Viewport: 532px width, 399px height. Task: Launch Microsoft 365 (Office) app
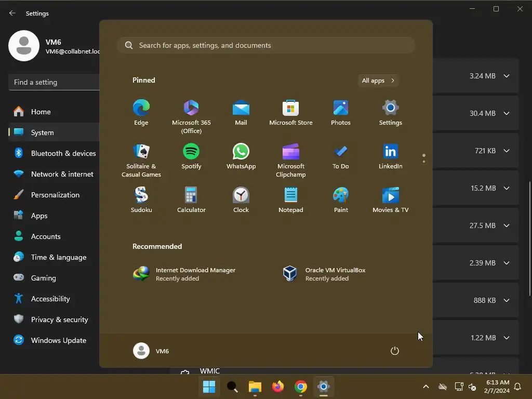pyautogui.click(x=191, y=117)
